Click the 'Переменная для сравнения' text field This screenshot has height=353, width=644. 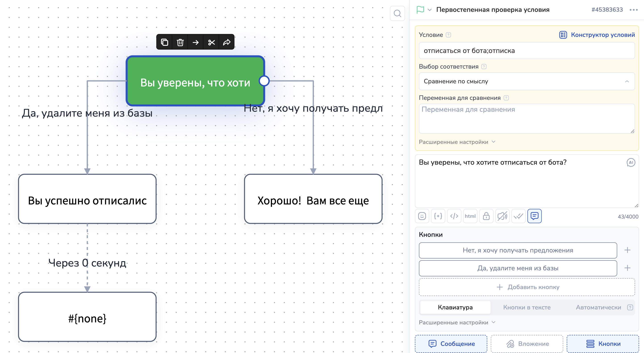coord(527,118)
